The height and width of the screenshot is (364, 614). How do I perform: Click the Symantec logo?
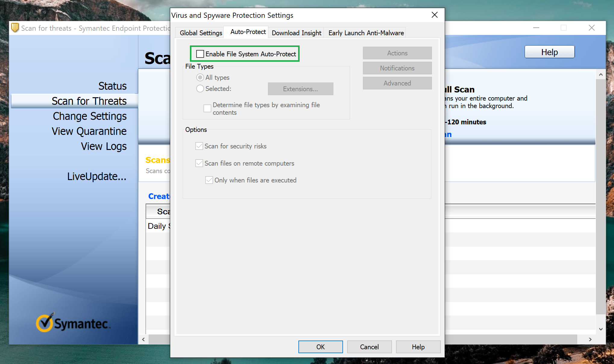[x=73, y=322]
